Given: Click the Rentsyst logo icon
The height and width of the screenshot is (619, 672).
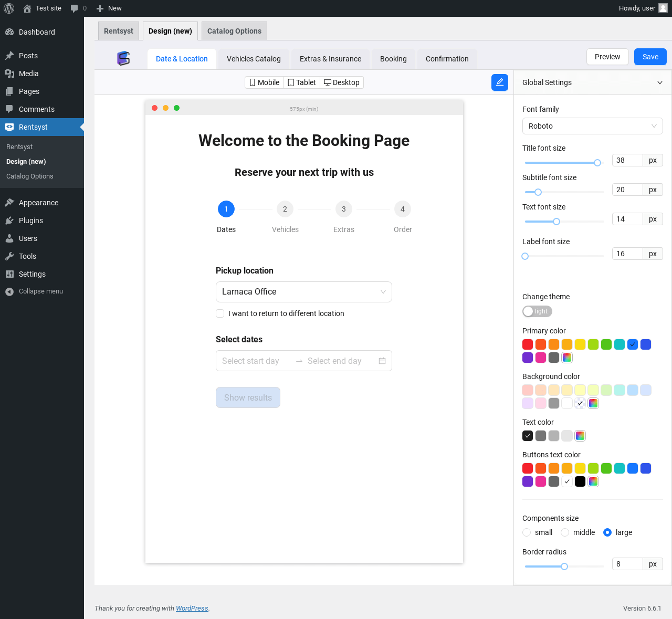Looking at the screenshot, I should click(123, 58).
